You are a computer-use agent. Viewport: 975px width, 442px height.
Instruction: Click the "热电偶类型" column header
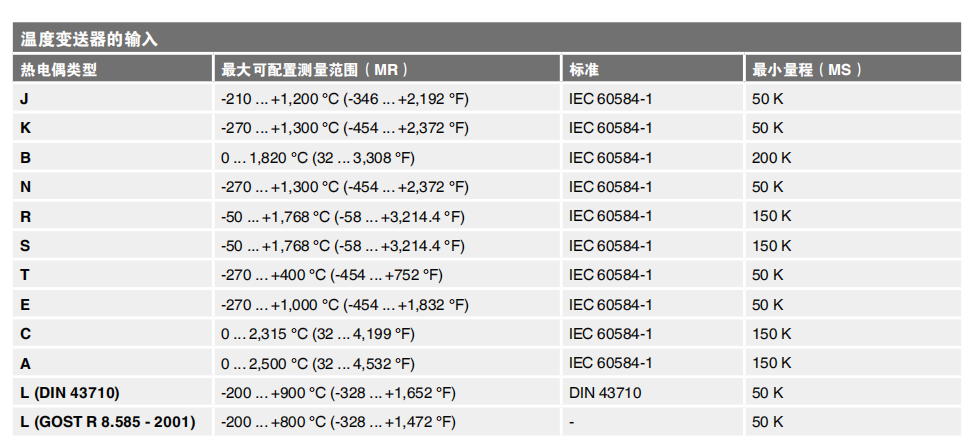point(60,70)
